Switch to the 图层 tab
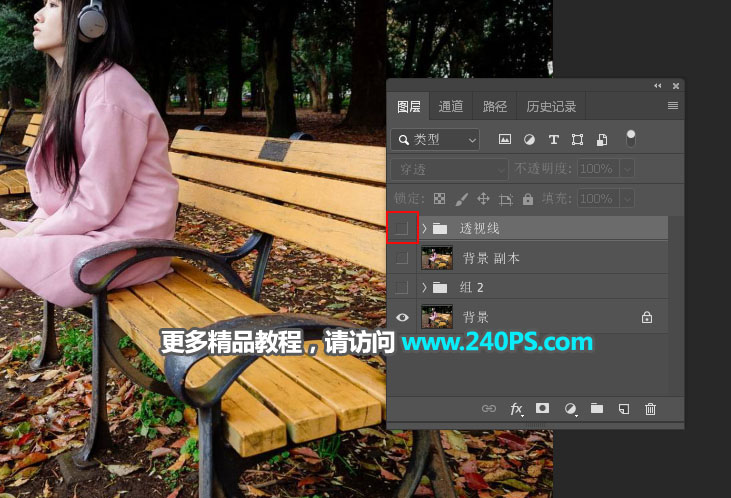 point(408,106)
